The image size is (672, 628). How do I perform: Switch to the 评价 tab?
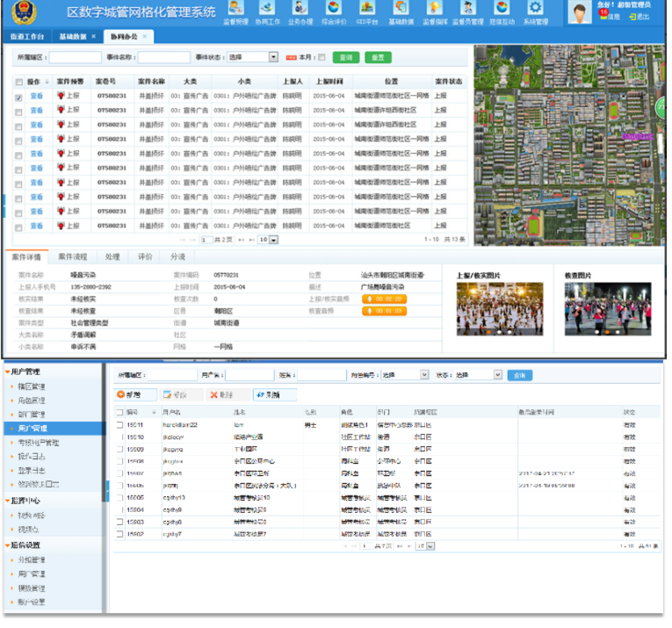tap(145, 256)
